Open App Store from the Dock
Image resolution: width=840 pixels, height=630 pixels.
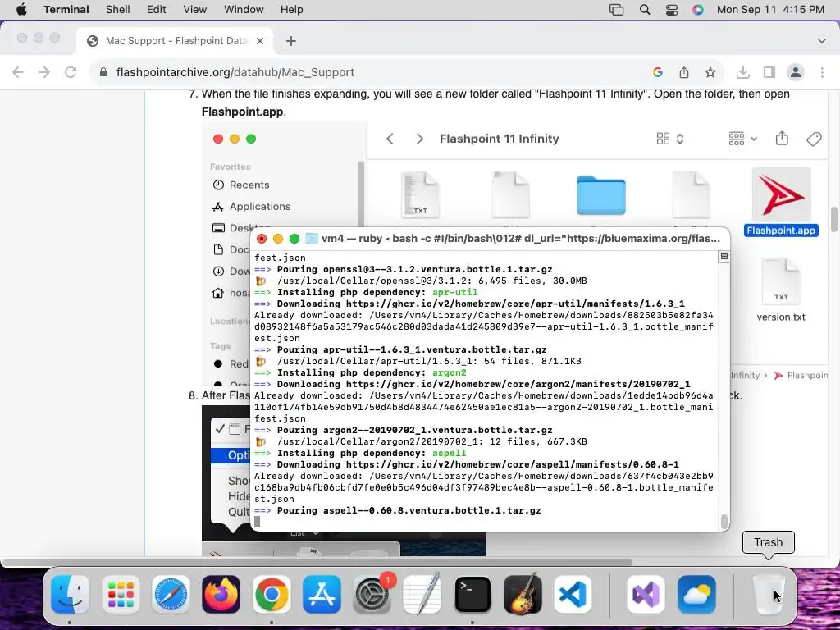point(322,595)
